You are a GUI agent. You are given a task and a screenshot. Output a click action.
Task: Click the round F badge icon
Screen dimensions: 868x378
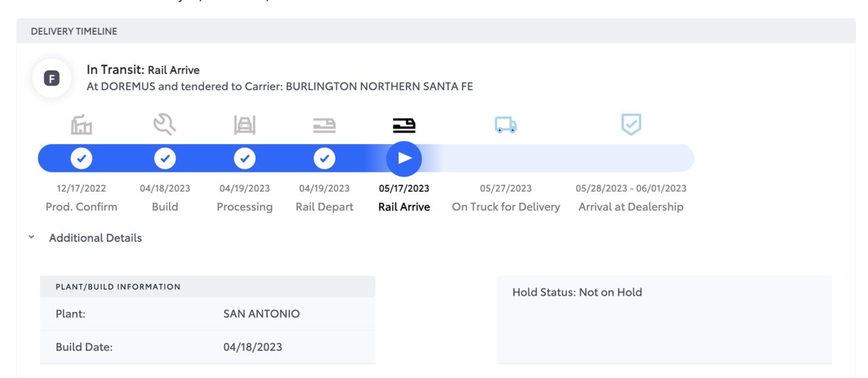(x=52, y=78)
